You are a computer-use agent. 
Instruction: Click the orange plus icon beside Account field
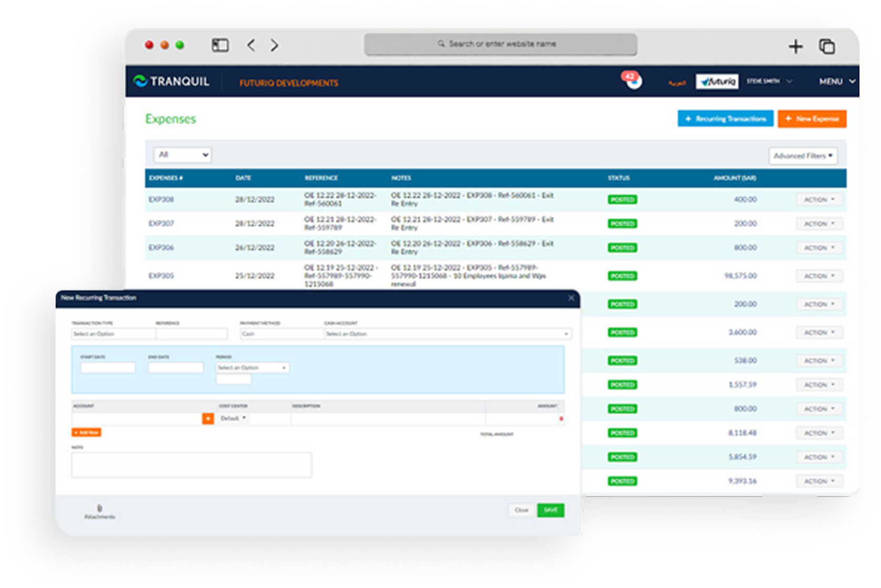click(208, 419)
